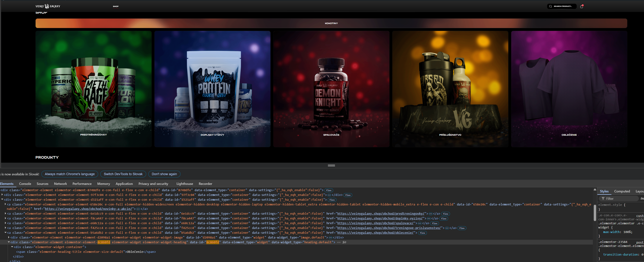Expand the f425cc4 anchor node

click(6, 228)
